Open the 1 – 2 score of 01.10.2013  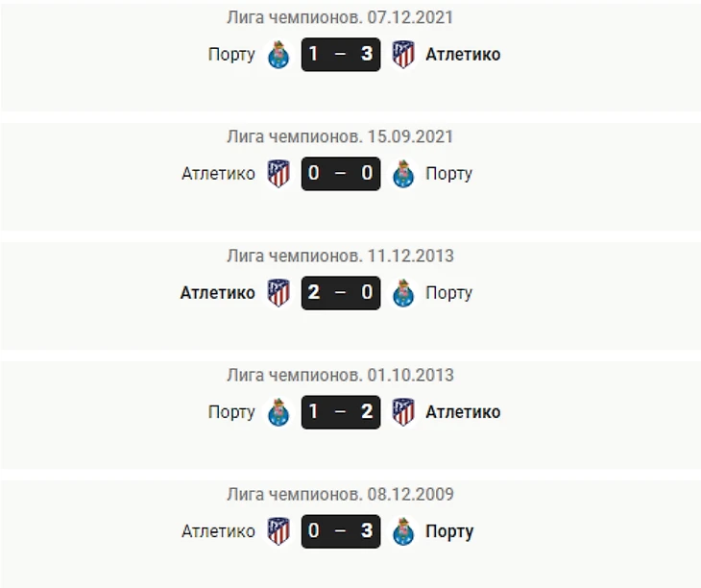click(341, 412)
